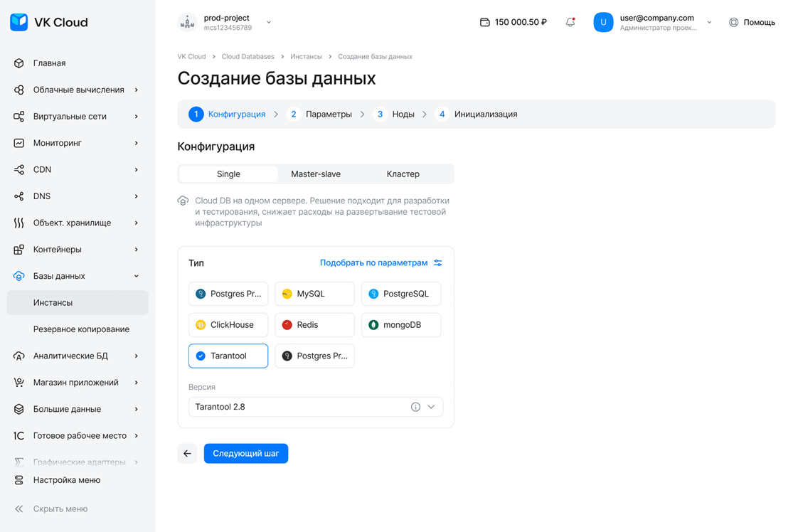Click the wallet balance icon
This screenshot has height=532, width=798.
(484, 22)
